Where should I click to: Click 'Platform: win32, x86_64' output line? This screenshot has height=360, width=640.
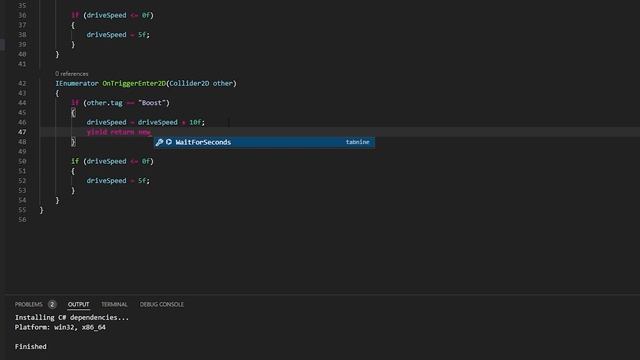[60, 327]
